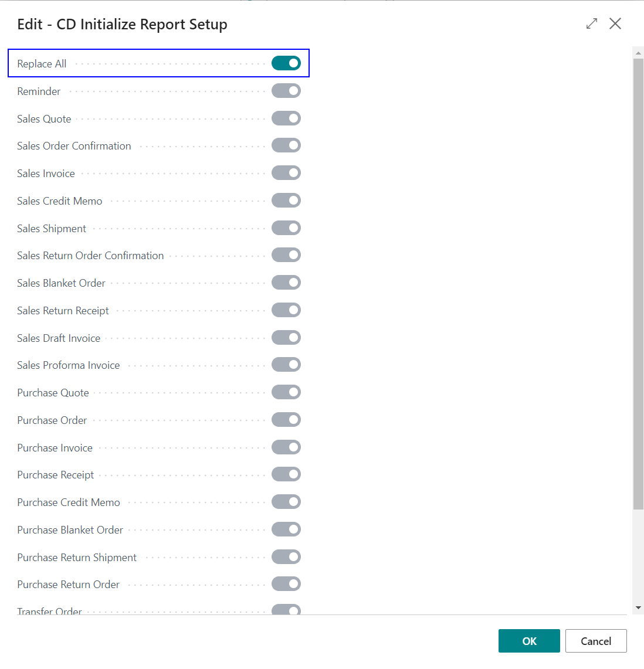Toggle the Sales Return Order Confirmation switch
The height and width of the screenshot is (669, 644).
pyautogui.click(x=286, y=255)
